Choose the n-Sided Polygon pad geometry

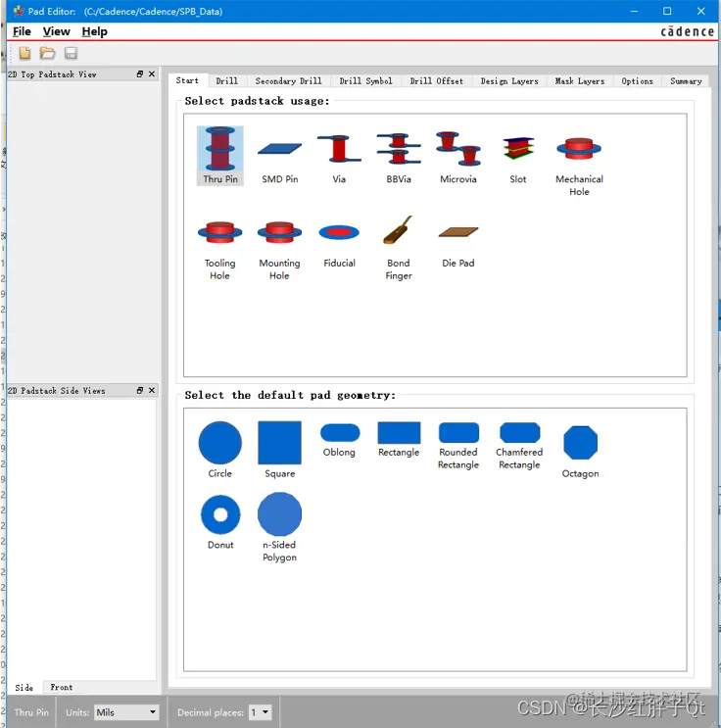point(279,527)
